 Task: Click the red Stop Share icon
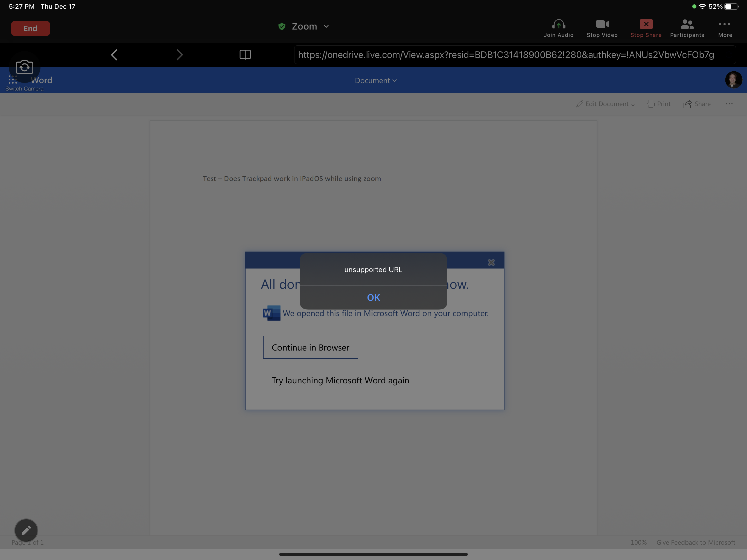click(646, 24)
